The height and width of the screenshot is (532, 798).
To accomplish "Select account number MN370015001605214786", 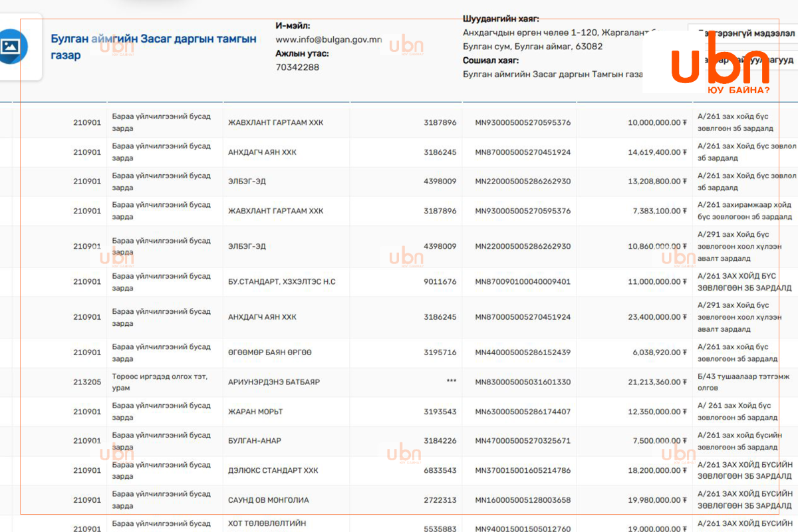I will pyautogui.click(x=523, y=471).
